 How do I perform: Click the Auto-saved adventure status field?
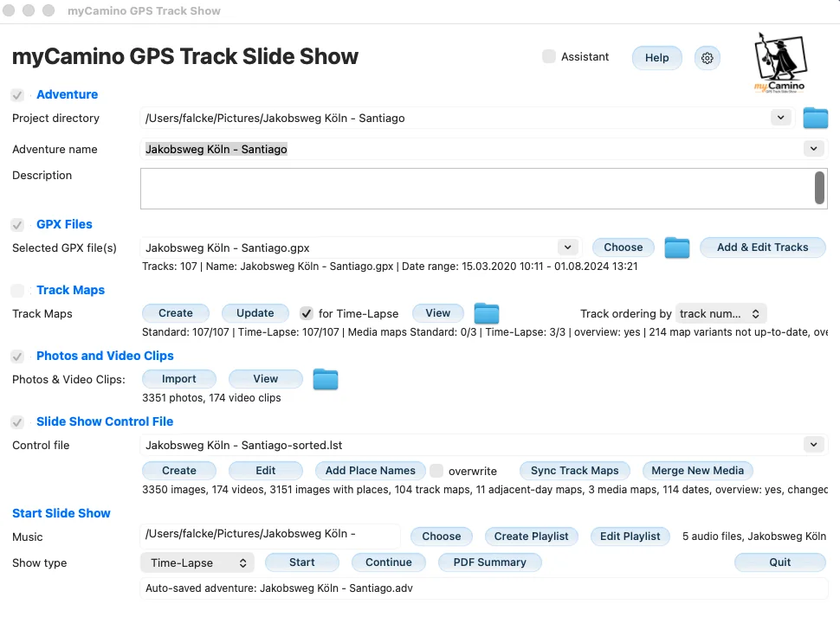[484, 588]
